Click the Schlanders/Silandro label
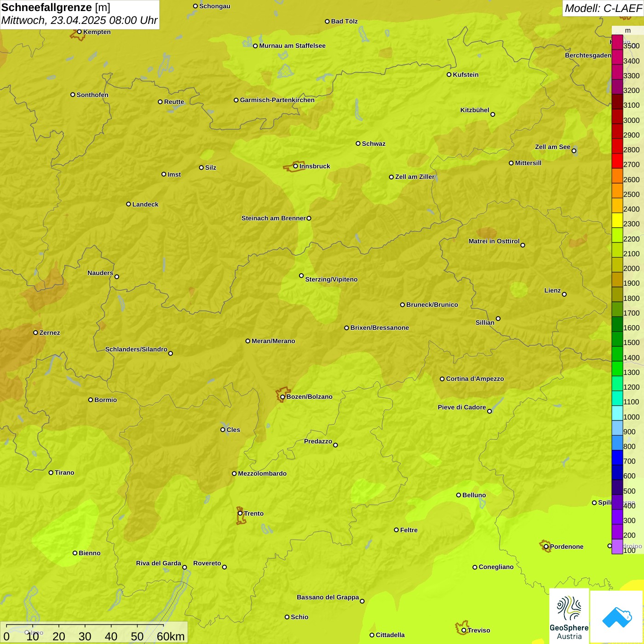The image size is (644, 644). (x=136, y=349)
